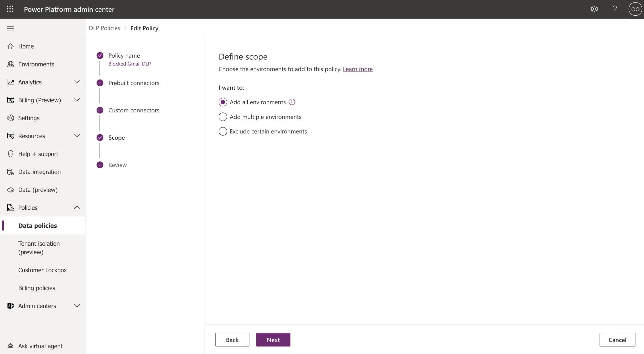Open the app launcher waffle icon
This screenshot has width=644, height=354.
(x=10, y=9)
